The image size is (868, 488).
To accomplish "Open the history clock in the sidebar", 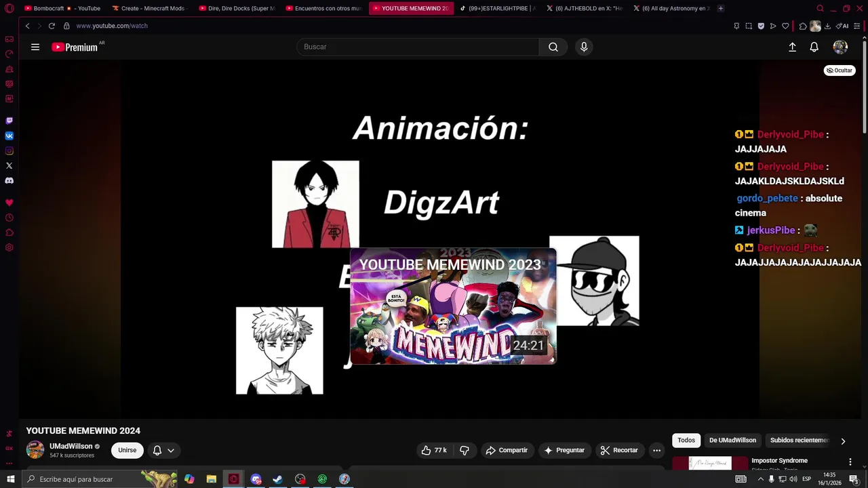I will 9,218.
